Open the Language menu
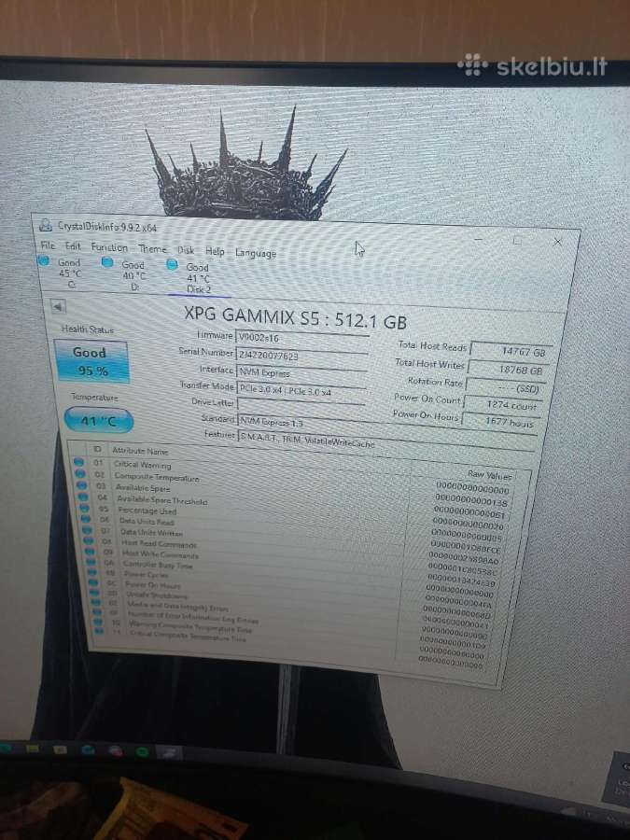Viewport: 630px width, 840px height. pyautogui.click(x=256, y=253)
